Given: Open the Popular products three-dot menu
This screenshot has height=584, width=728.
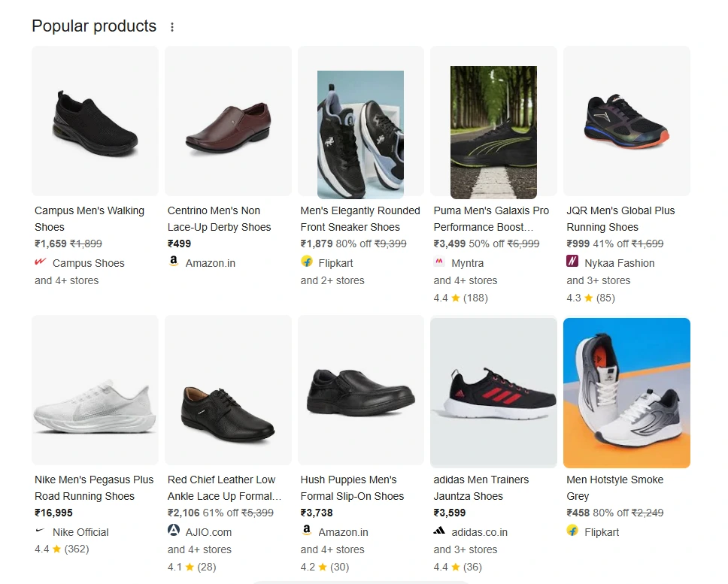Looking at the screenshot, I should 172,27.
